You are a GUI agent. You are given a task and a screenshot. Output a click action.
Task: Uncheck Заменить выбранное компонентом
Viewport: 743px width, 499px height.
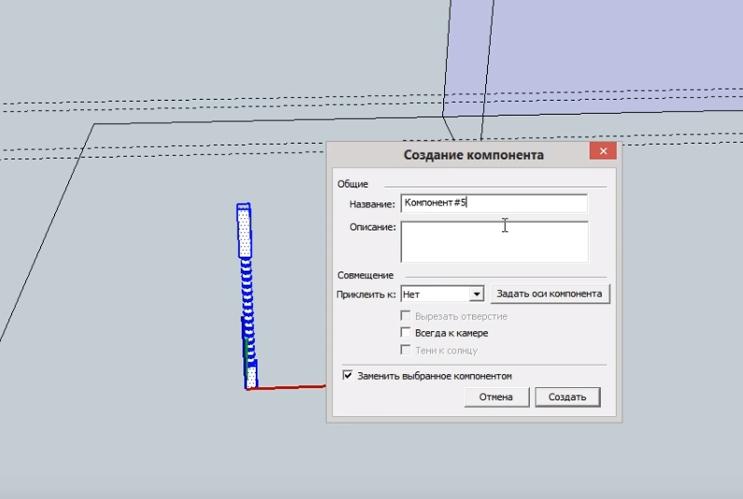tap(348, 376)
